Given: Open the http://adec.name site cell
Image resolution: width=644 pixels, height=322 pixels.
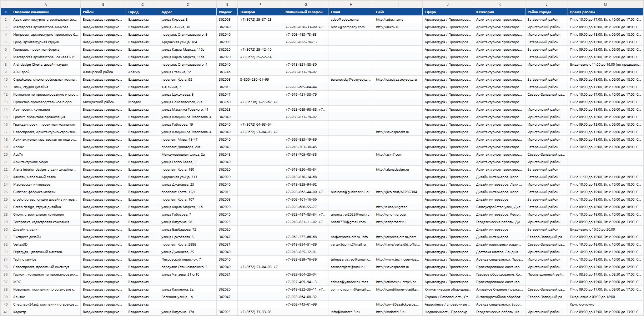Looking at the screenshot, I should pos(398,20).
